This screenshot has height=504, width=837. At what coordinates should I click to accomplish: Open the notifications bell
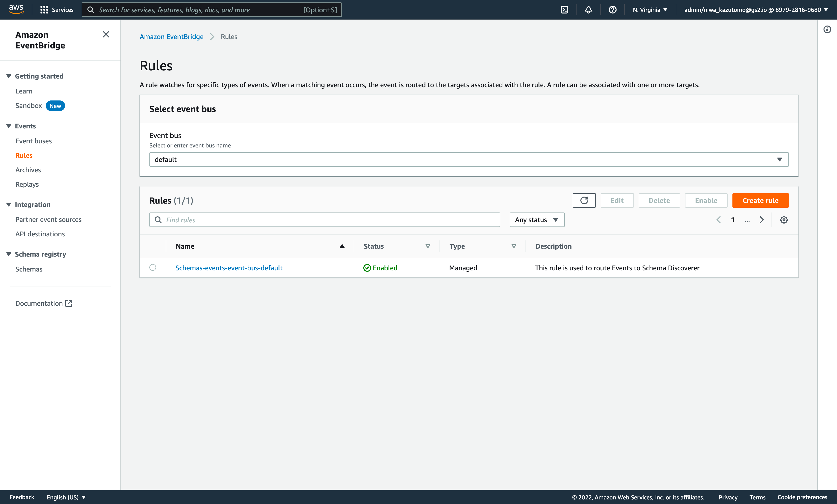pos(588,10)
